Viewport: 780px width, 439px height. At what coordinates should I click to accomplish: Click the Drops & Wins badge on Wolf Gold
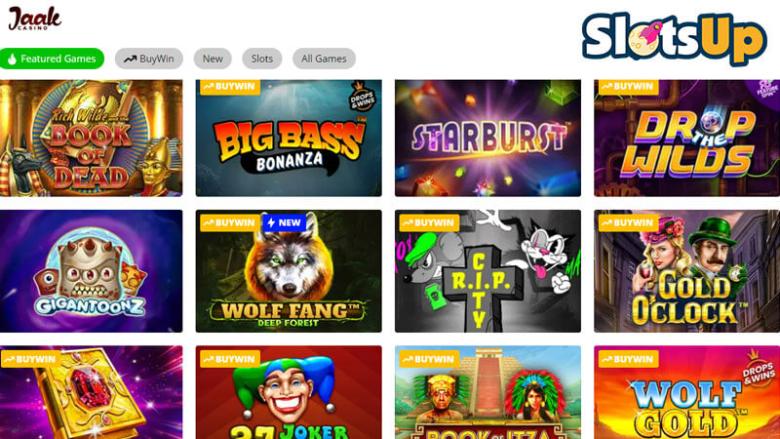coord(758,370)
